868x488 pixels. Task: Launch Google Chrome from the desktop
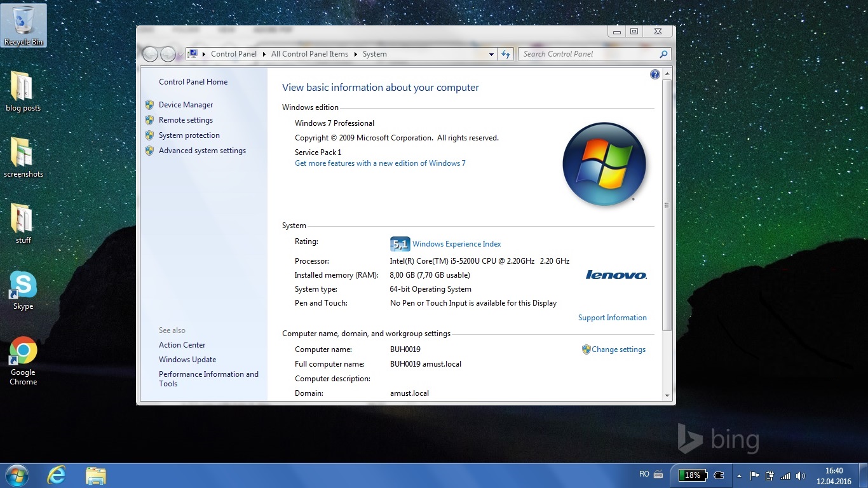point(24,361)
